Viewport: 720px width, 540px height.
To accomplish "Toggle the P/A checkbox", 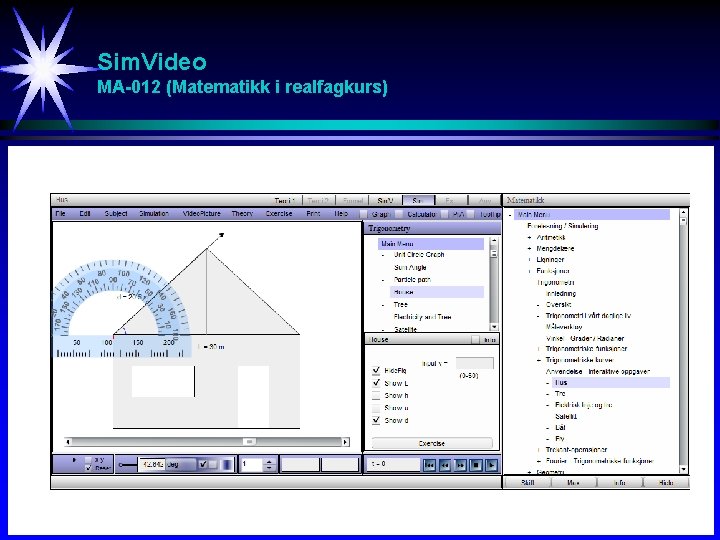I will pyautogui.click(x=444, y=214).
